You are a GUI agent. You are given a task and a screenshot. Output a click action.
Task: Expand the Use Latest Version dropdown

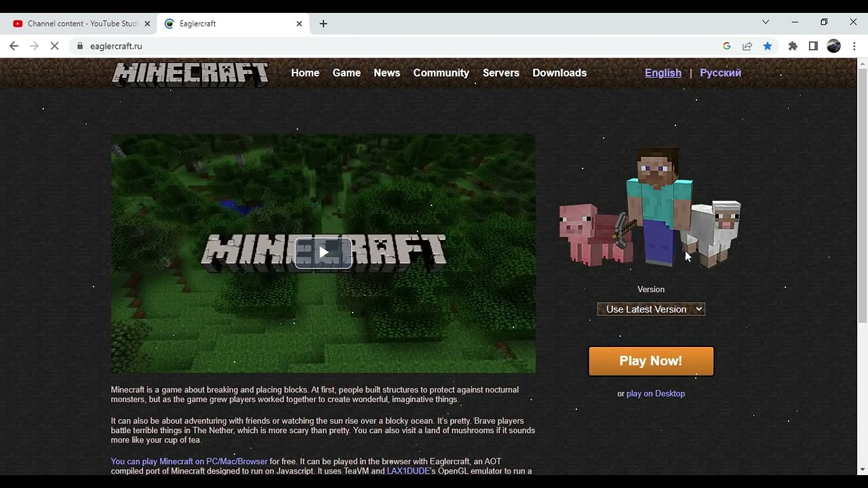click(x=651, y=309)
